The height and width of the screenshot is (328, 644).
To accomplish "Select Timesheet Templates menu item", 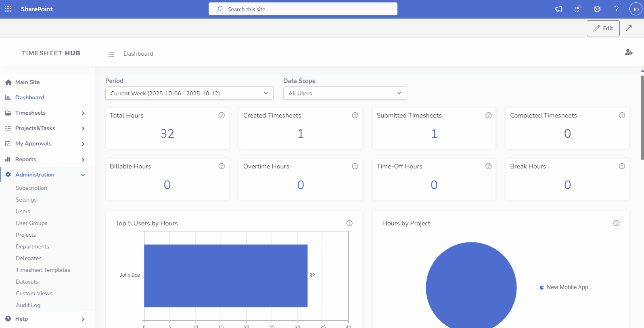I will 43,270.
